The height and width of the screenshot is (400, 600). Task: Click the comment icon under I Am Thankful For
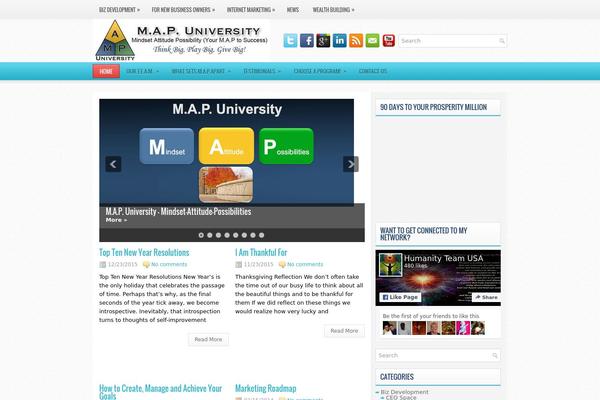(282, 264)
